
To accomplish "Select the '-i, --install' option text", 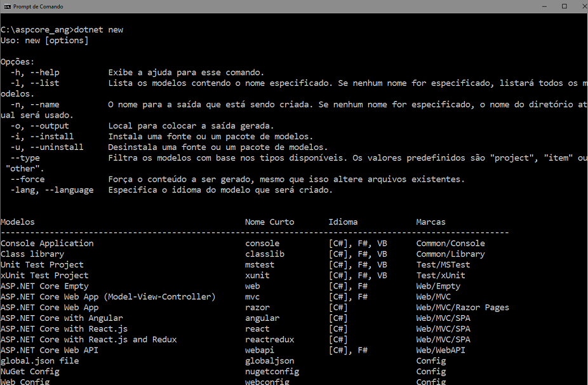I will [x=42, y=137].
